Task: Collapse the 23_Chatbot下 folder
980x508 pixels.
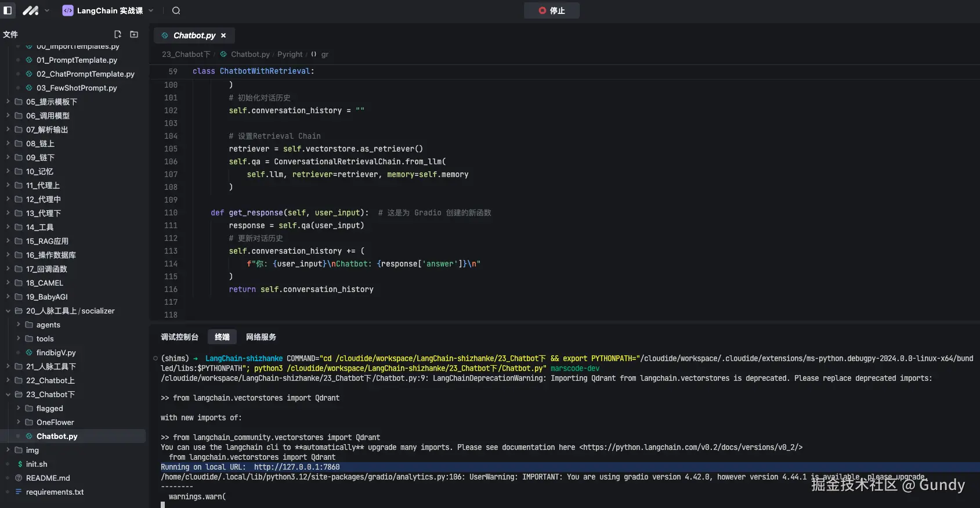Action: coord(50,394)
